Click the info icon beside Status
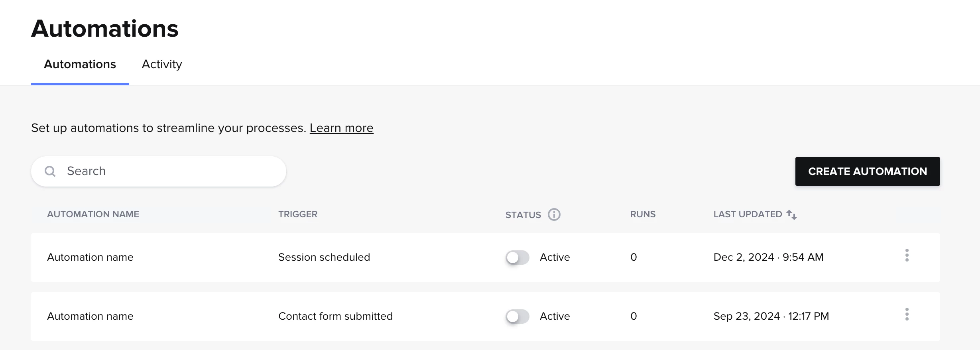The width and height of the screenshot is (980, 350). tap(554, 214)
